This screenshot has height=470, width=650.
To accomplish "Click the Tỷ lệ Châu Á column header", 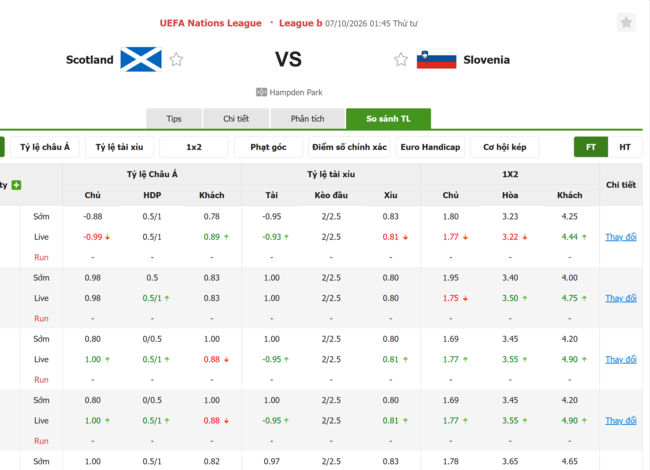I will [x=152, y=174].
